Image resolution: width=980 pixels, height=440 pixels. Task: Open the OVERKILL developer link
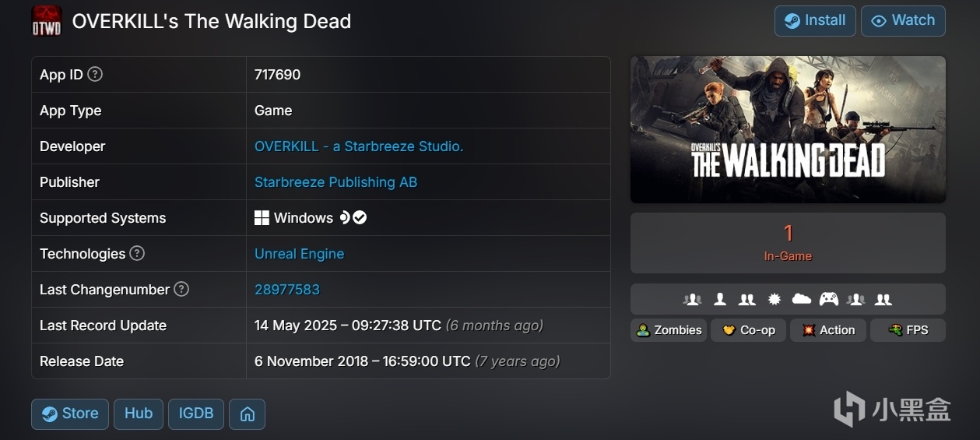[359, 146]
